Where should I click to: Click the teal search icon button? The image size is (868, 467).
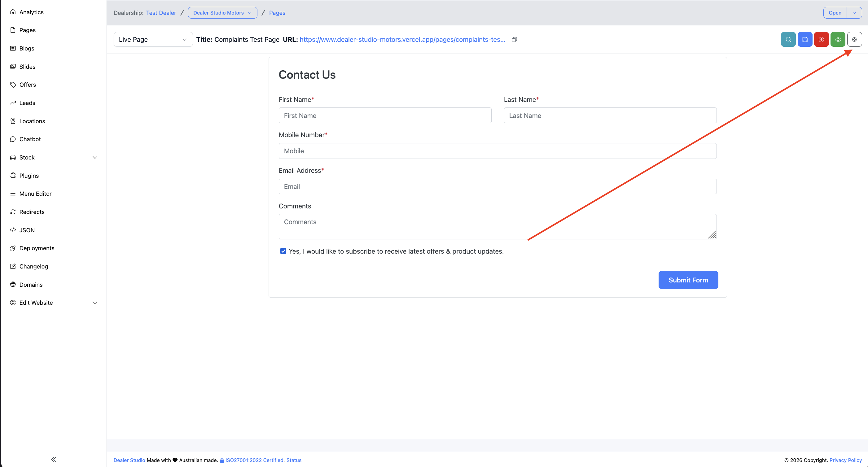tap(788, 39)
